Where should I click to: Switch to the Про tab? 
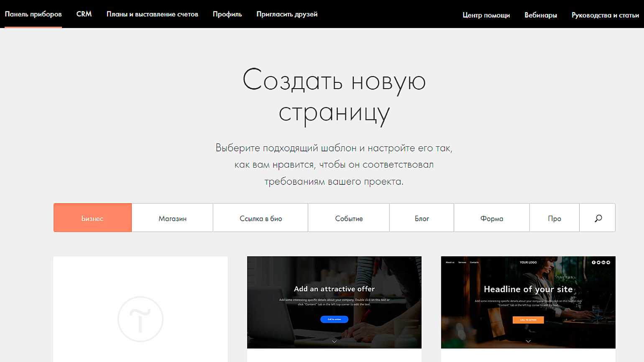coord(554,218)
